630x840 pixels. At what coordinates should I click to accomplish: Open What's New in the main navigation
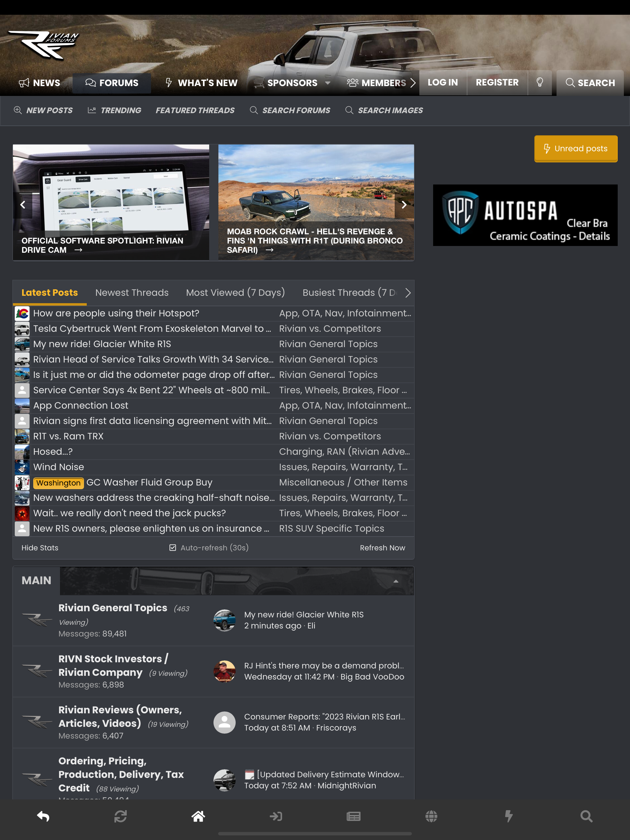click(201, 83)
